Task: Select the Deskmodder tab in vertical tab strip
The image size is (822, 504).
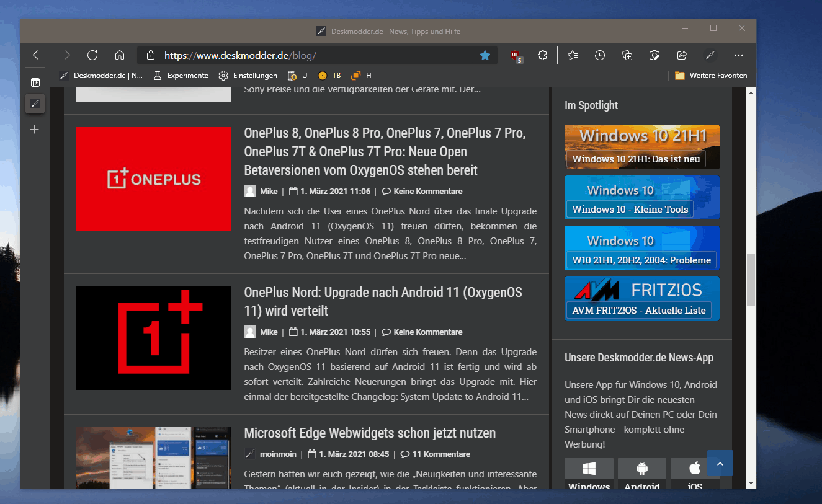Action: click(35, 104)
